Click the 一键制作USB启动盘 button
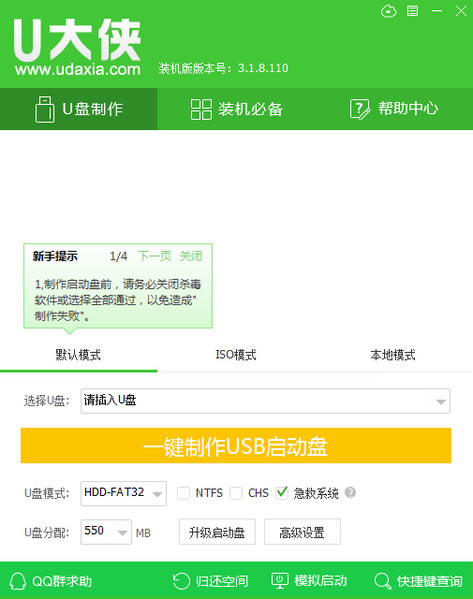This screenshot has height=599, width=473. pos(236,446)
